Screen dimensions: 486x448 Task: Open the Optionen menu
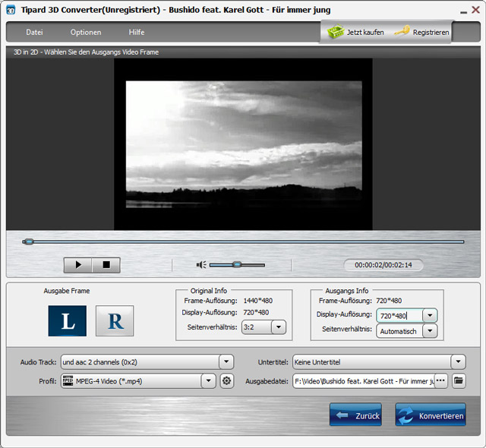click(86, 32)
